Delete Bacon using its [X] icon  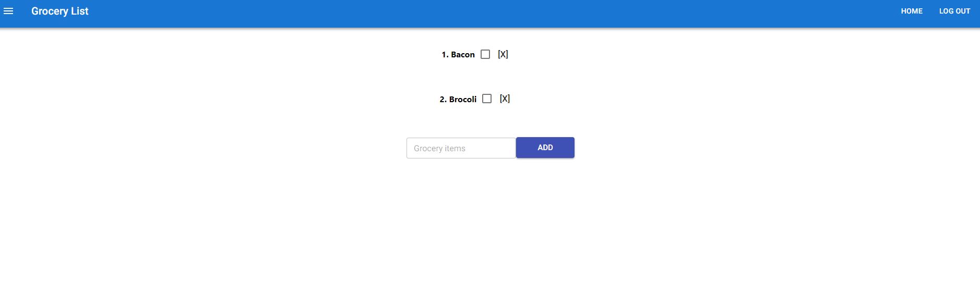pyautogui.click(x=503, y=54)
